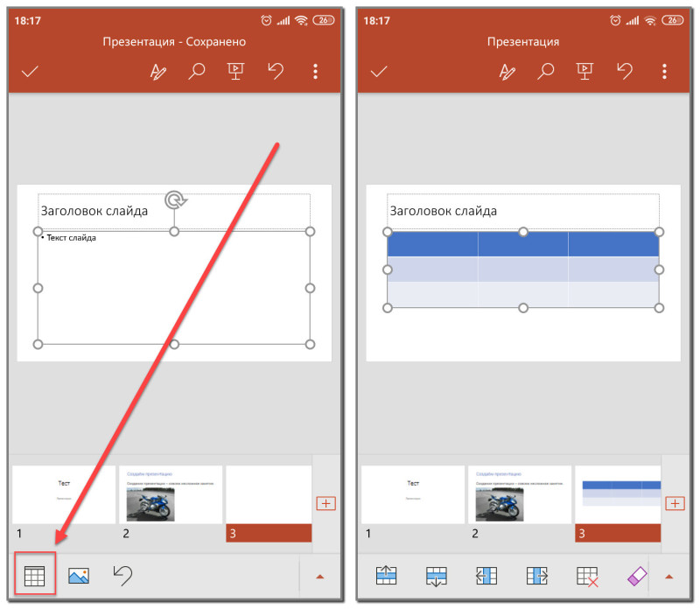Viewport: 700px width, 609px height.
Task: Start slideshow presentation in right phone
Action: 584,71
